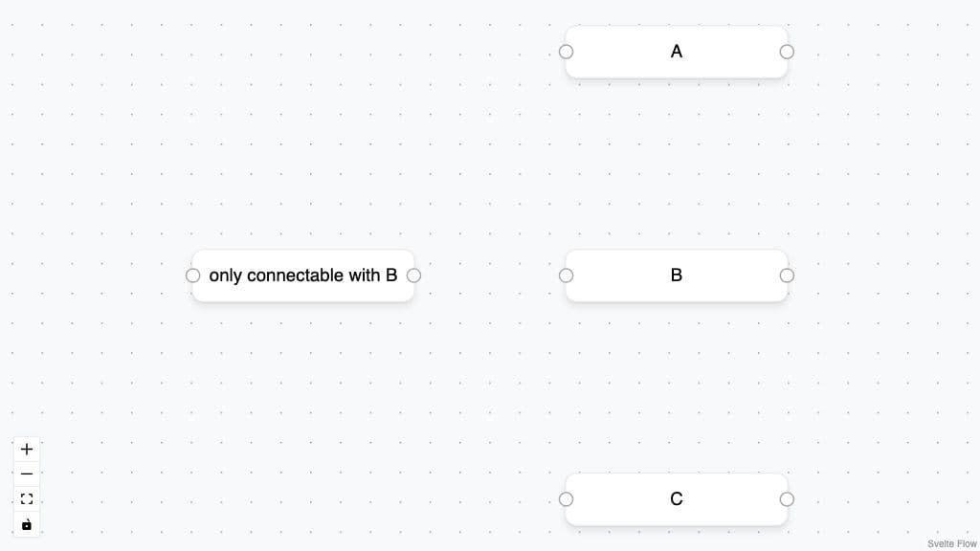Screen dimensions: 980x551
Task: Click the fit view icon
Action: (x=26, y=499)
